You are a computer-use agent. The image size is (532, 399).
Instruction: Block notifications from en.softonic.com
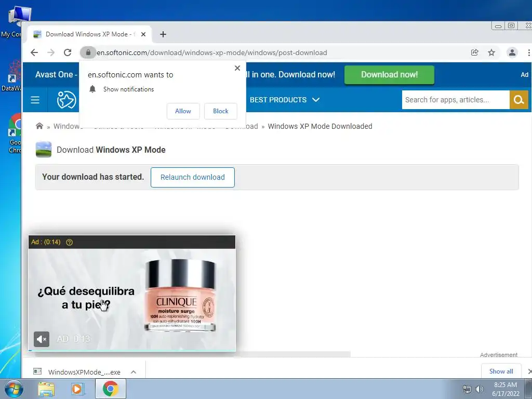pos(220,111)
